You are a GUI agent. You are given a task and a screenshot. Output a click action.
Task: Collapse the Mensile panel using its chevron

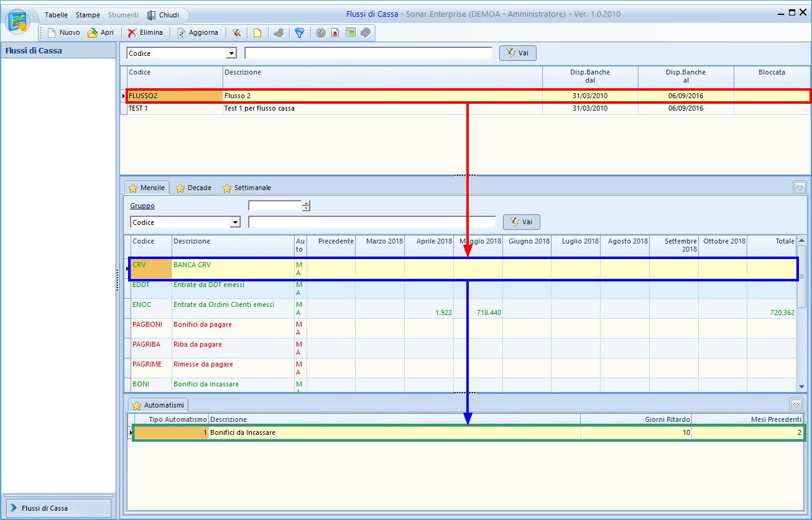coord(800,187)
